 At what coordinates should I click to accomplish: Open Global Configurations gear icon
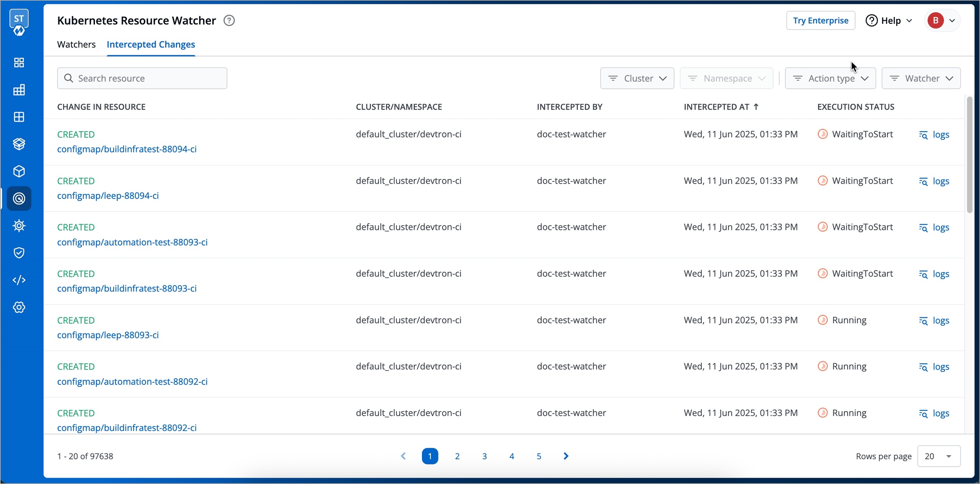19,307
